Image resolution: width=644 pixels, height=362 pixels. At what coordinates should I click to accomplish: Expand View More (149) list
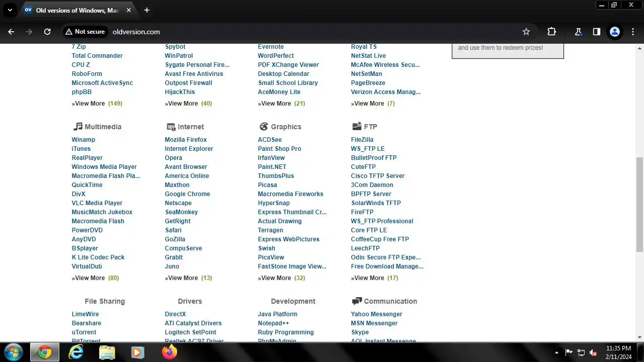97,104
